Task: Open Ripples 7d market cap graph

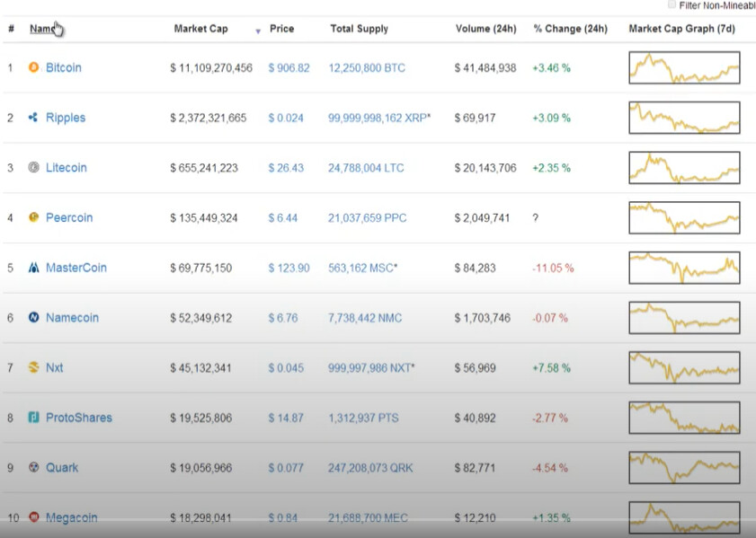Action: (684, 118)
